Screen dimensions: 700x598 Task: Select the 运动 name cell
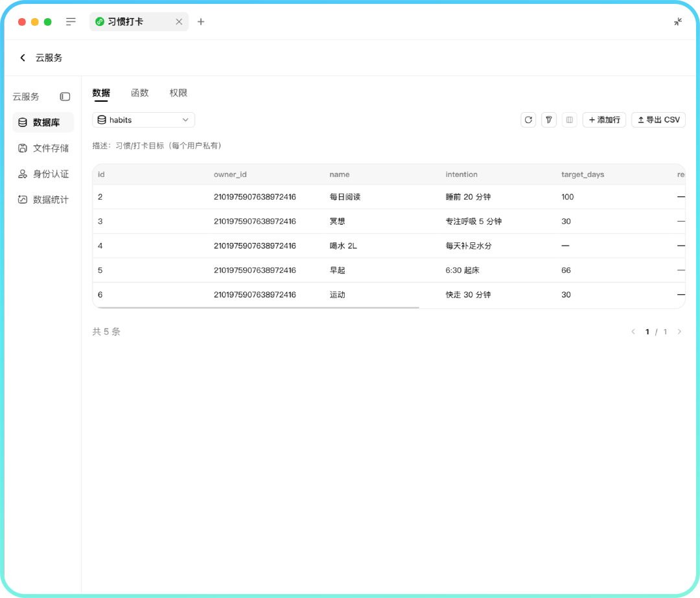pyautogui.click(x=338, y=295)
